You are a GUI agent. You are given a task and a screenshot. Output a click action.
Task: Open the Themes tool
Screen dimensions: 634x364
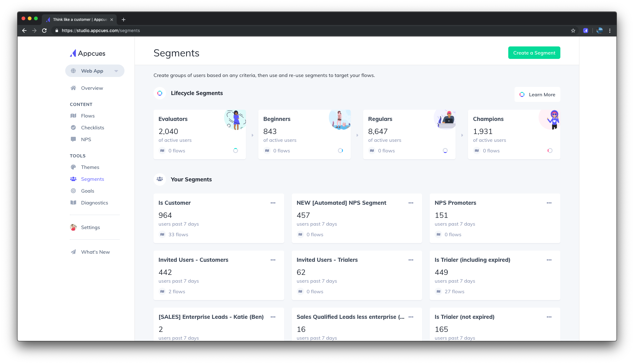(x=90, y=167)
